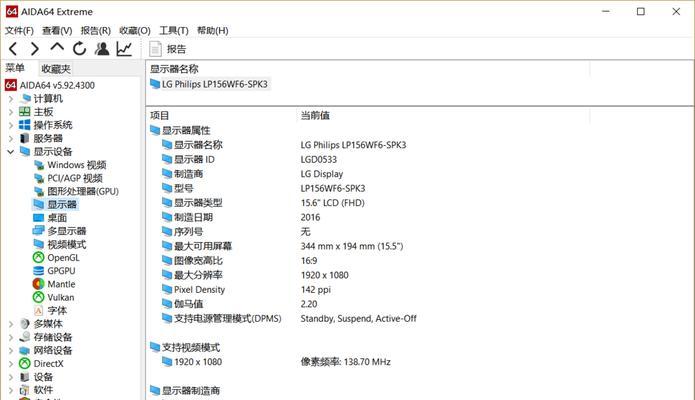Switch to the 收藏夹 tab
The image size is (695, 400).
[56, 69]
